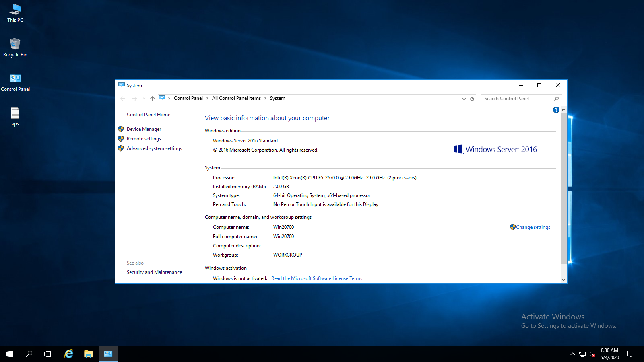Click the scrollbar down arrow
This screenshot has height=362, width=644.
(563, 280)
